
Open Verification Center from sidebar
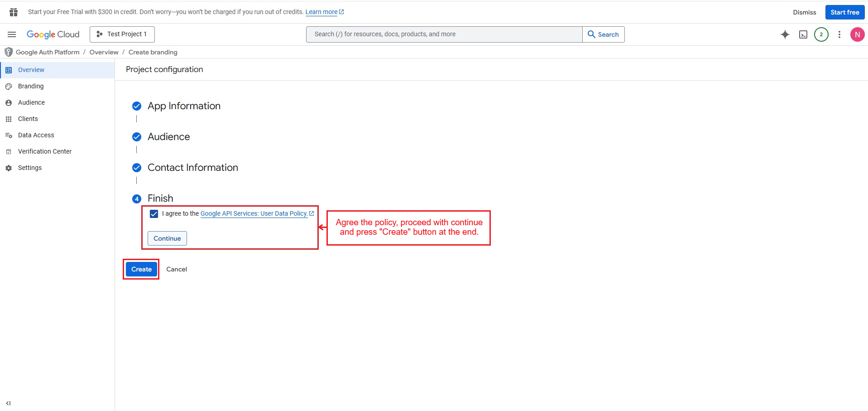45,151
